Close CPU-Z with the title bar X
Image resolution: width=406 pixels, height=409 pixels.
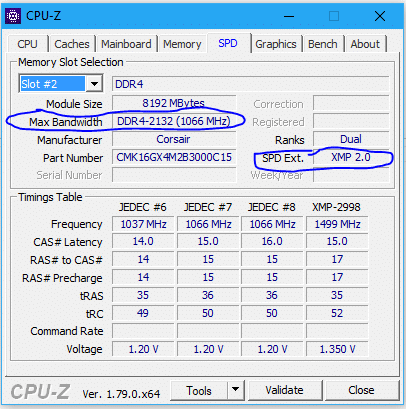(x=380, y=16)
